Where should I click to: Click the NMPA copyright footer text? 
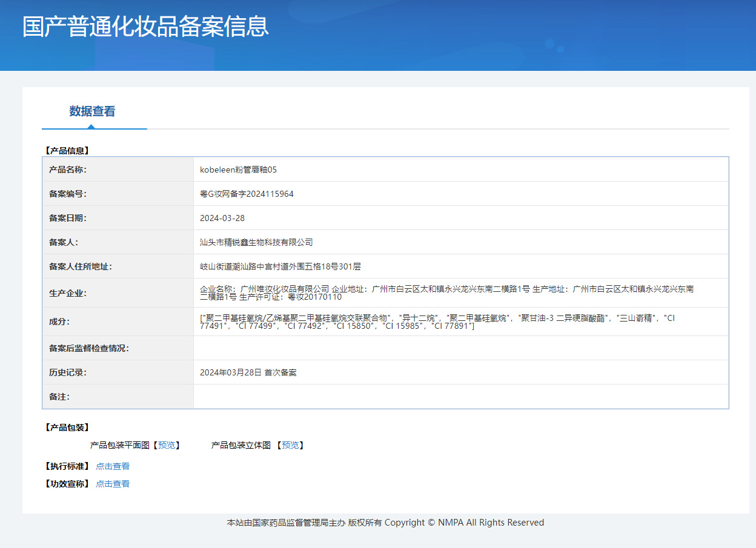[x=385, y=523]
